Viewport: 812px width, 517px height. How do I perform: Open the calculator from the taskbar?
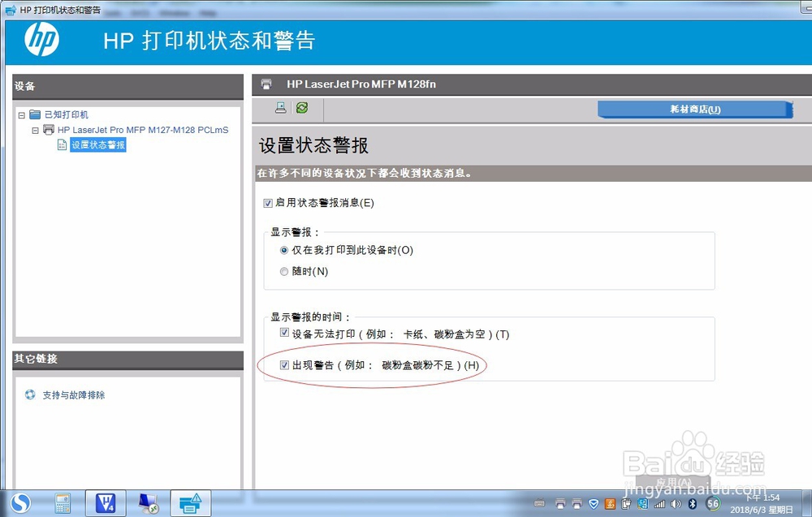[x=63, y=503]
